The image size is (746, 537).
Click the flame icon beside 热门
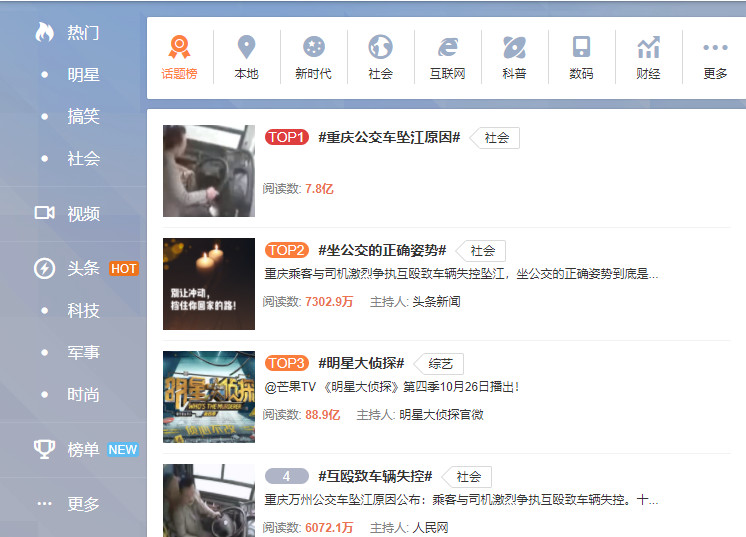coord(44,32)
